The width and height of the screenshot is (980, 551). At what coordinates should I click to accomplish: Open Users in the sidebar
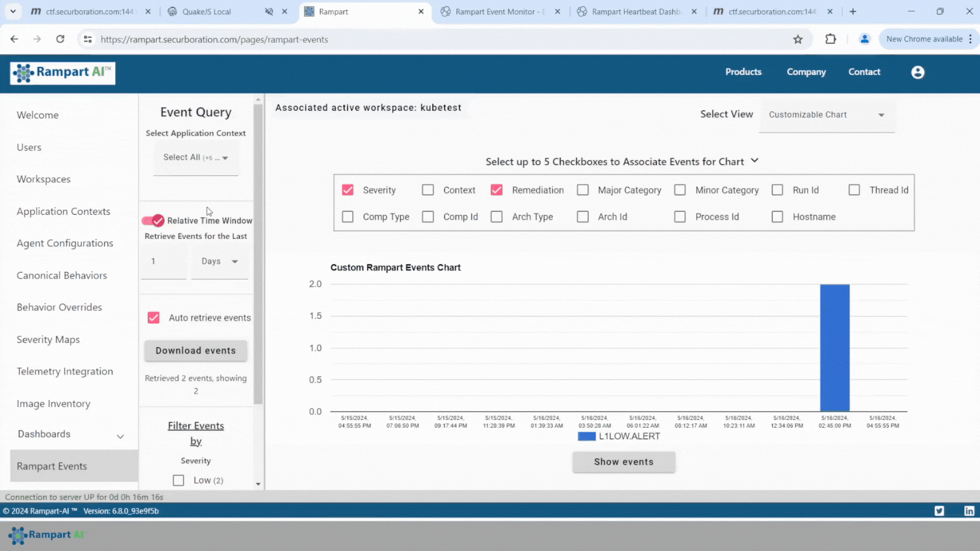pos(29,147)
